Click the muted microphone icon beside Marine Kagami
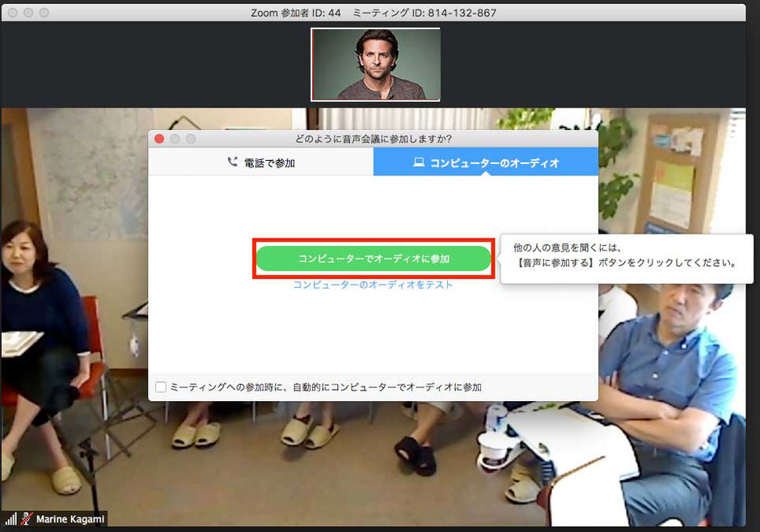The width and height of the screenshot is (760, 532). (x=26, y=519)
